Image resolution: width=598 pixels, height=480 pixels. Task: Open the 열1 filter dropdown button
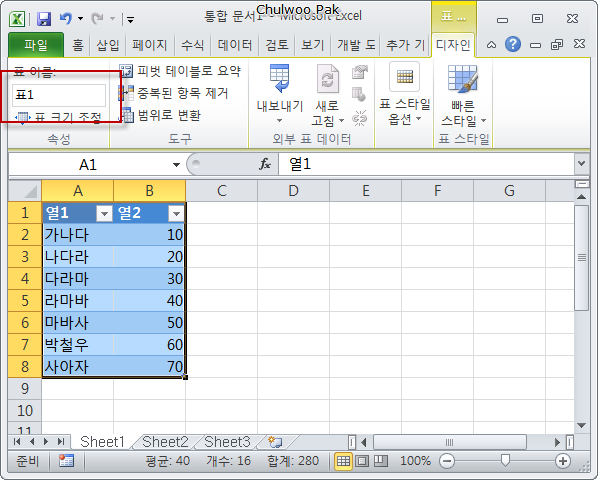pyautogui.click(x=104, y=214)
